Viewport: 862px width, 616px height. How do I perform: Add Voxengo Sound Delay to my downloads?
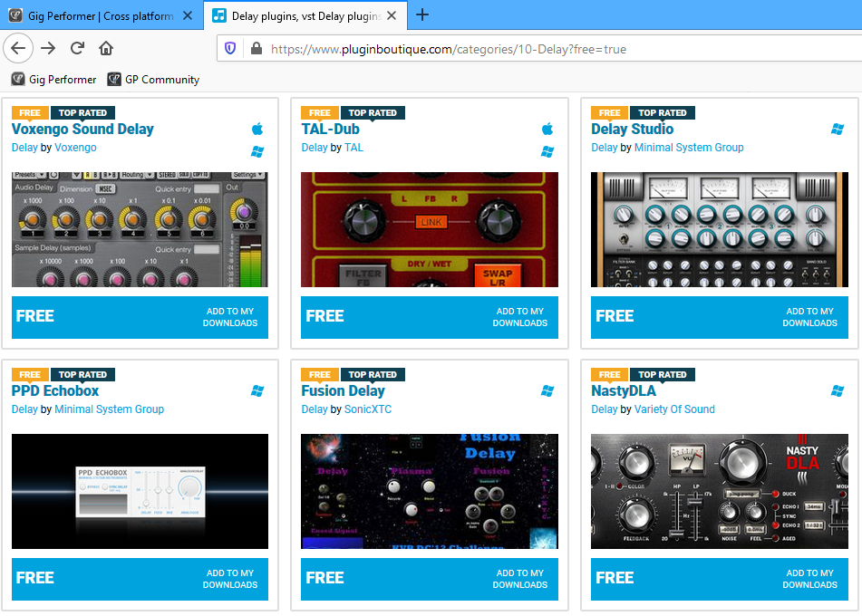coord(230,317)
